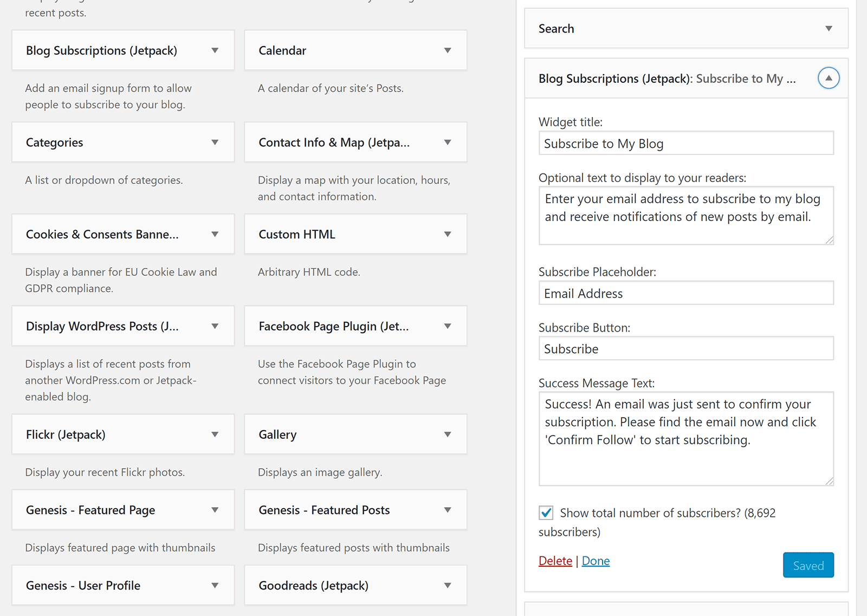
Task: Select the Flickr (Jetpack) widget title
Action: tap(66, 435)
